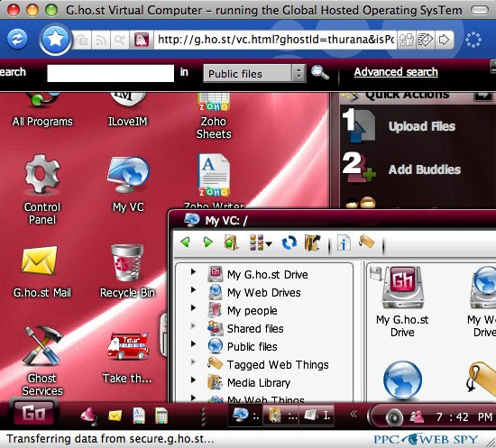Image resolution: width=496 pixels, height=448 pixels.
Task: Go back in My VC window
Action: click(185, 242)
